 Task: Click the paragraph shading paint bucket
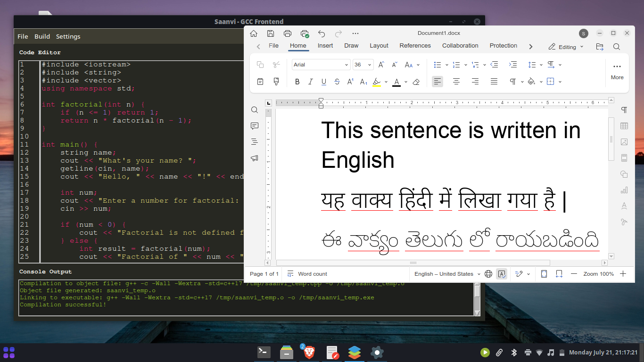pos(531,82)
